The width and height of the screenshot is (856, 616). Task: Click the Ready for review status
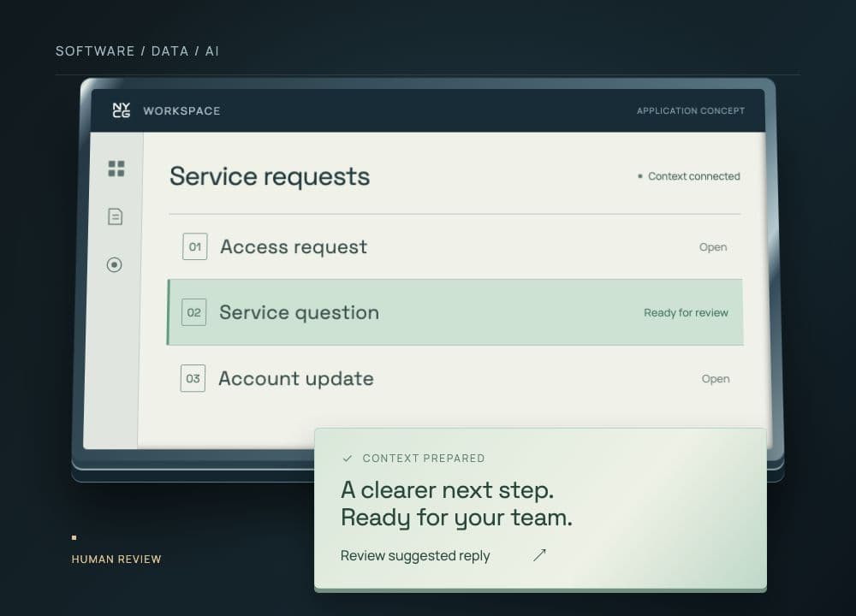(686, 312)
